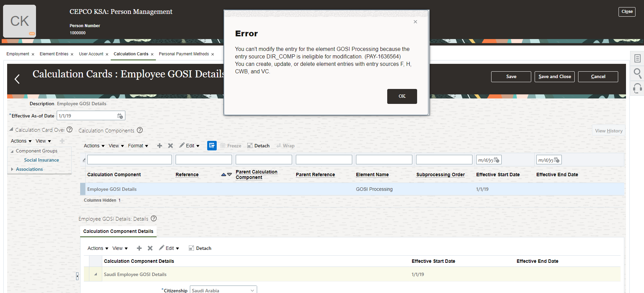Image resolution: width=644 pixels, height=293 pixels.
Task: Switch to the Element Entries tab
Action: coord(54,54)
